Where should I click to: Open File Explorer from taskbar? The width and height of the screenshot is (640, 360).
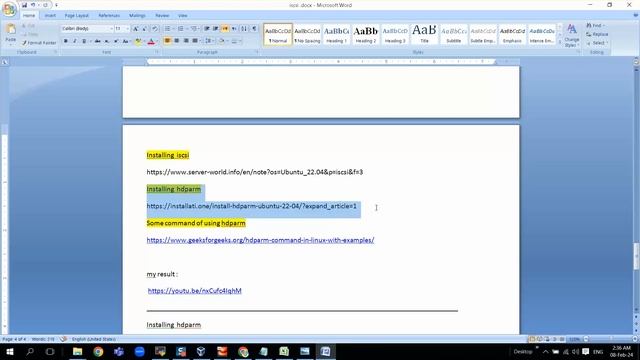click(x=77, y=351)
